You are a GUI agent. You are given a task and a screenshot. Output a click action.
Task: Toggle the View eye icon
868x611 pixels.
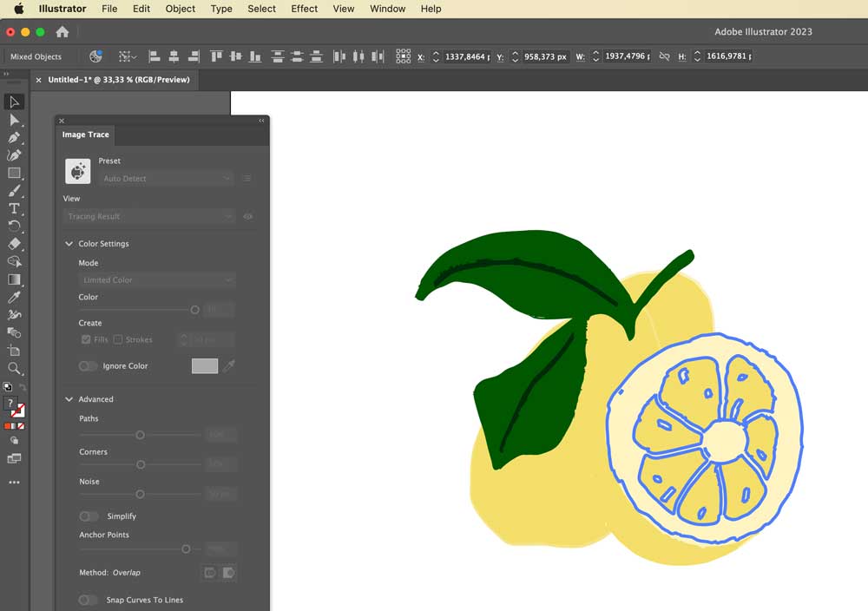[248, 216]
